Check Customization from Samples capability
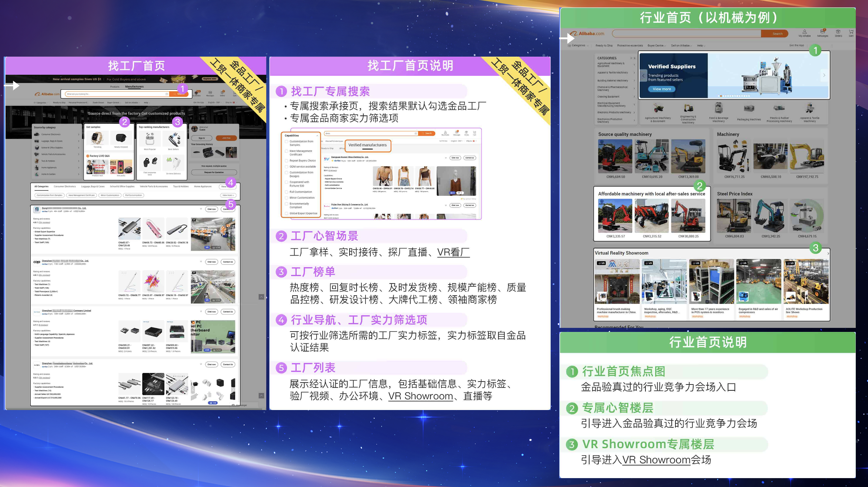Image resolution: width=868 pixels, height=487 pixels. (x=286, y=142)
